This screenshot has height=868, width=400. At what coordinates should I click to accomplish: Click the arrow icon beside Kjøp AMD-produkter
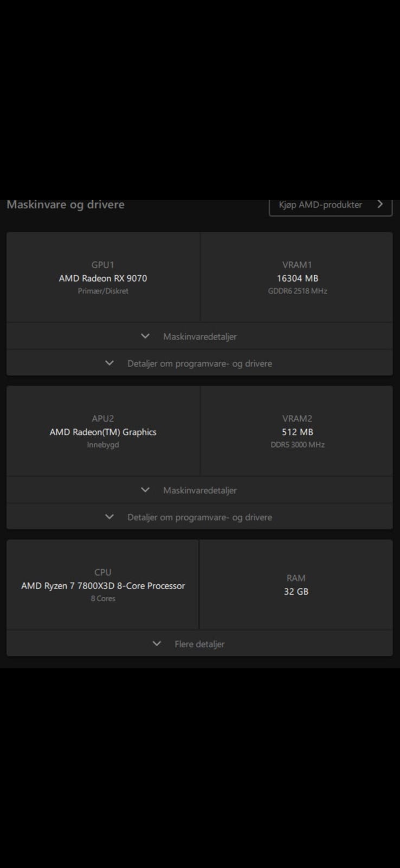tap(380, 204)
